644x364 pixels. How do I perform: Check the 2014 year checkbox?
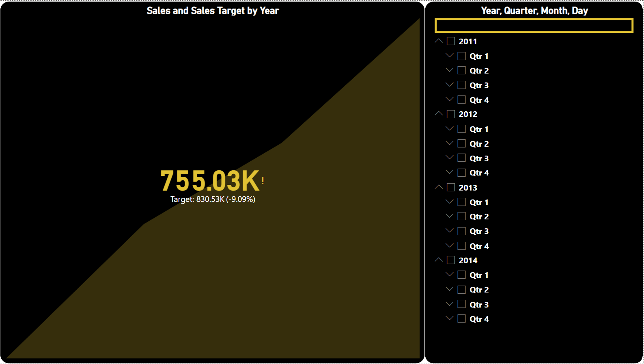(x=450, y=260)
